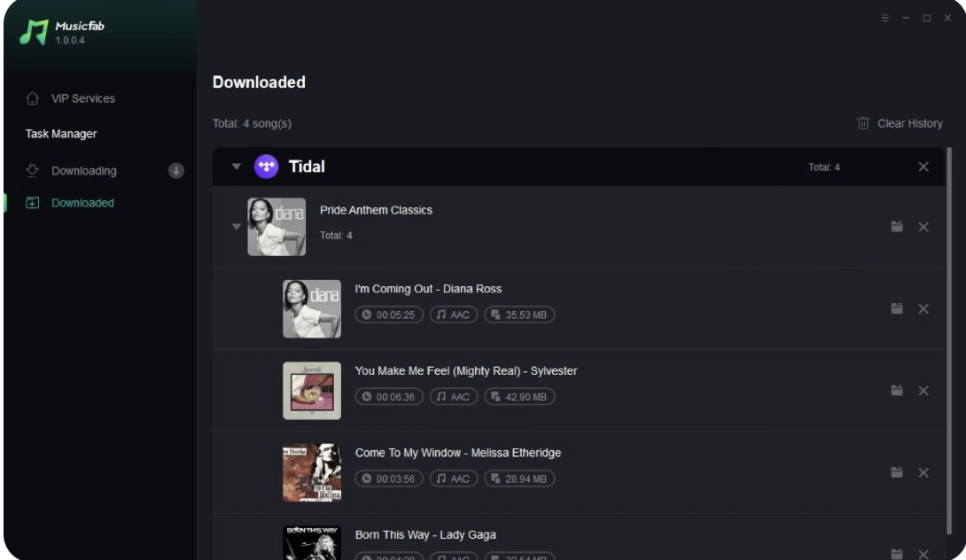Open the hamburger menu in title bar
The image size is (966, 560).
click(884, 18)
